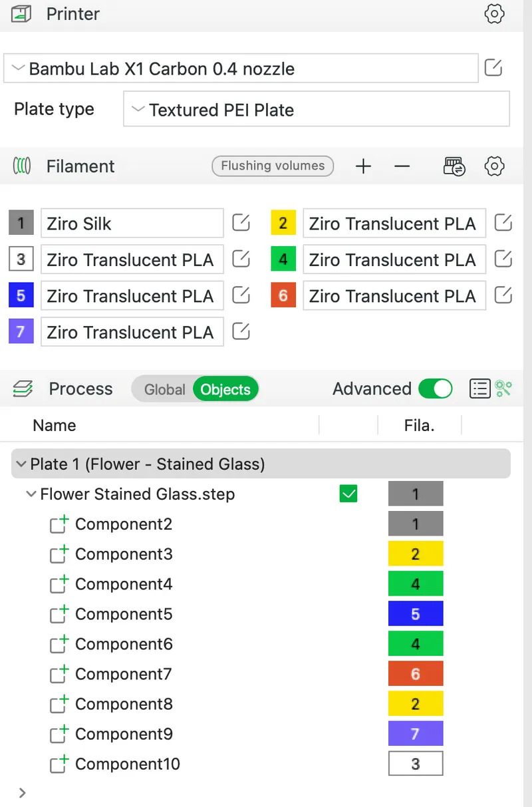Open AMS filament sync icon
This screenshot has height=807, width=532.
[x=454, y=166]
